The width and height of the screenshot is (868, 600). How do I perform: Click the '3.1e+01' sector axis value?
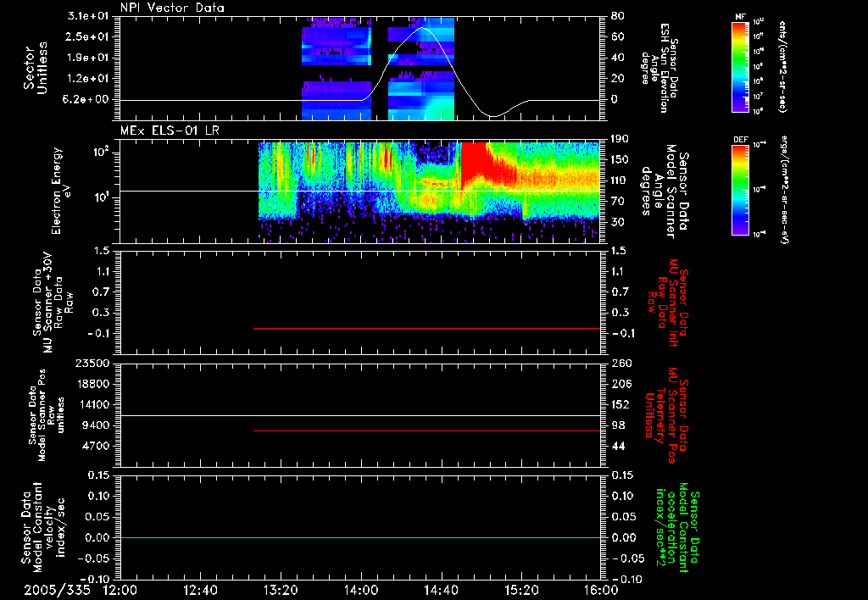pos(88,16)
